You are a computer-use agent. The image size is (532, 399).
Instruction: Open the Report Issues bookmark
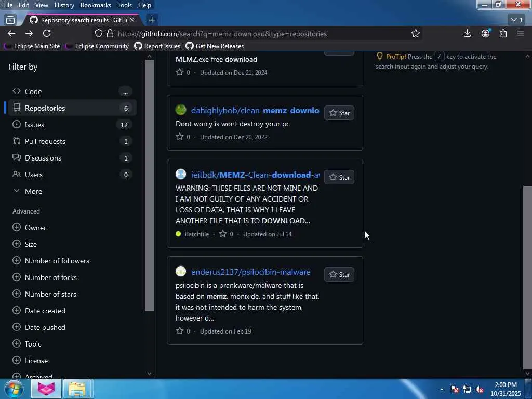(157, 46)
